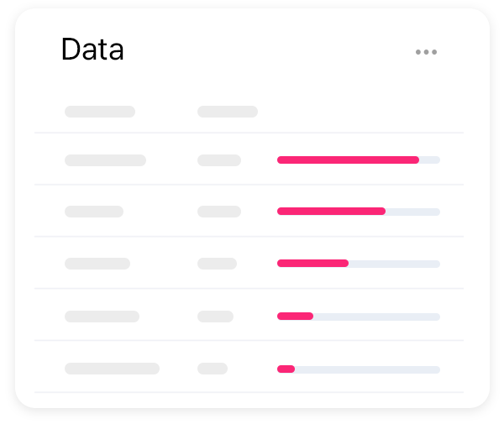Click the third row's less-than-half filled progress bar

click(359, 264)
